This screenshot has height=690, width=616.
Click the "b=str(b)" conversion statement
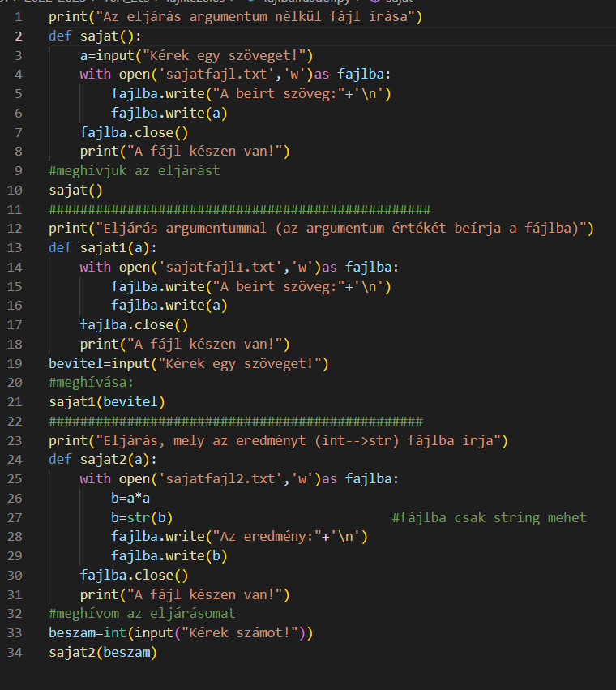[142, 517]
